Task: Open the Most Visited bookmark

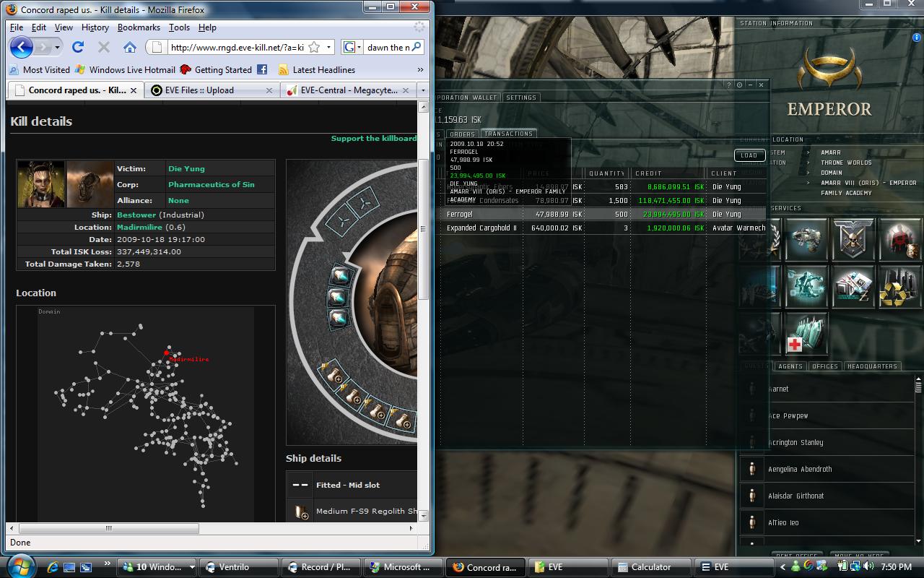Action: tap(40, 70)
